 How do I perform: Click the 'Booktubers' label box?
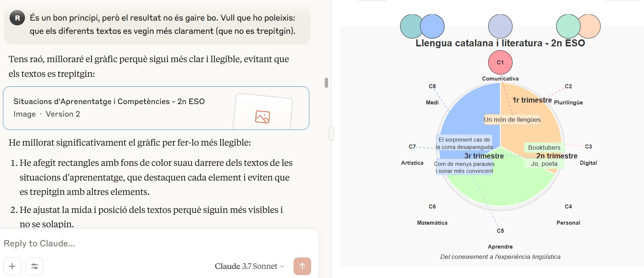pyautogui.click(x=544, y=147)
